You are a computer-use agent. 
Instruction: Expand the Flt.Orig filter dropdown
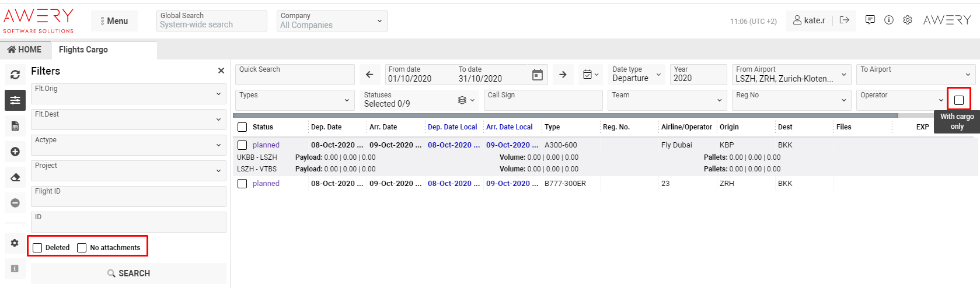click(128, 94)
